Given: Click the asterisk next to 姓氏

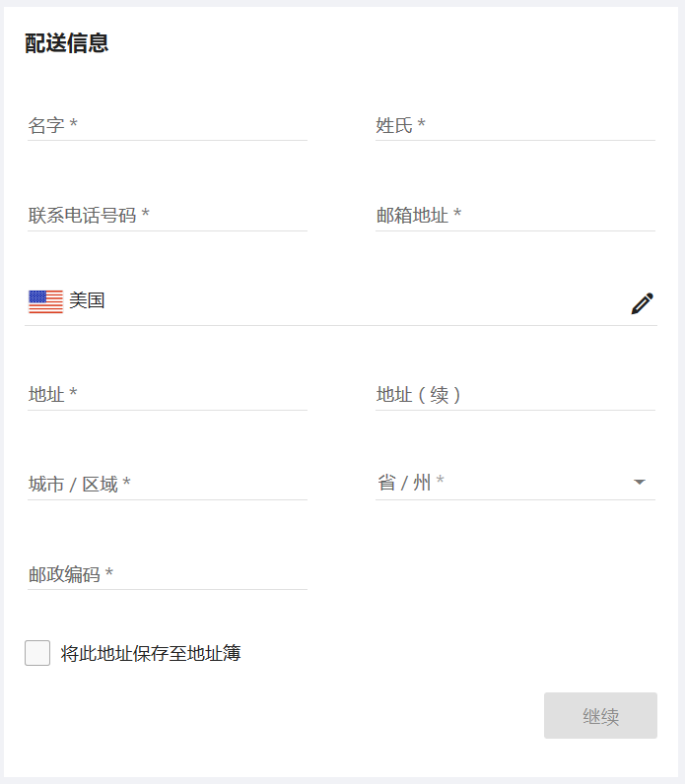Looking at the screenshot, I should (422, 125).
